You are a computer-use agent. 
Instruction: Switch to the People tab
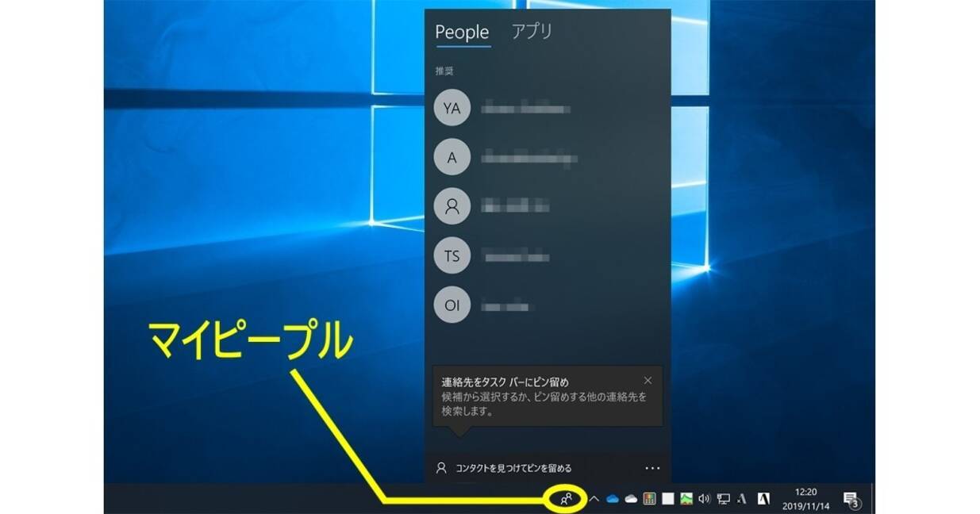point(462,33)
